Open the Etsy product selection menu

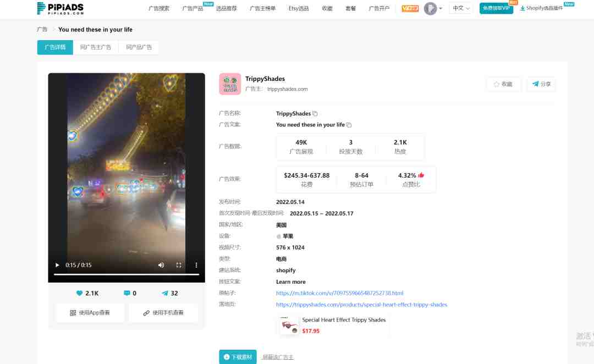click(x=299, y=8)
